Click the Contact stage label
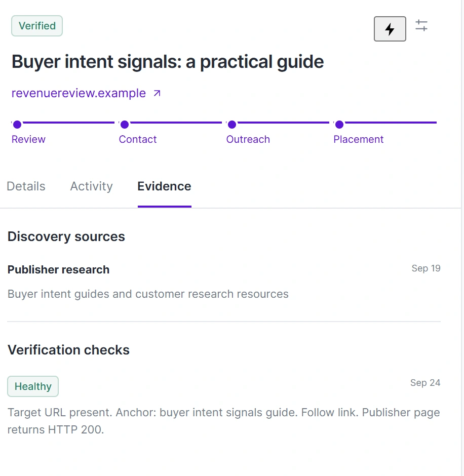464x476 pixels. tap(138, 139)
